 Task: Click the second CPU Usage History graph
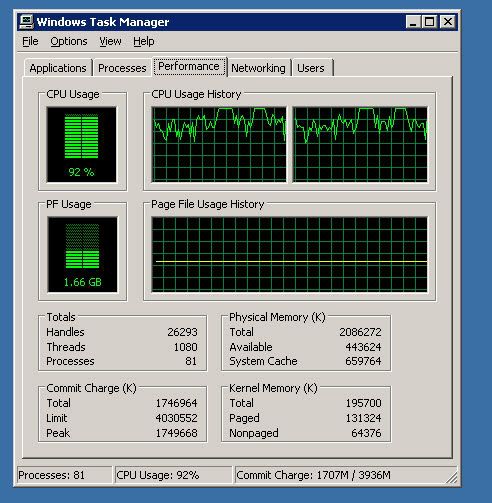coord(360,144)
